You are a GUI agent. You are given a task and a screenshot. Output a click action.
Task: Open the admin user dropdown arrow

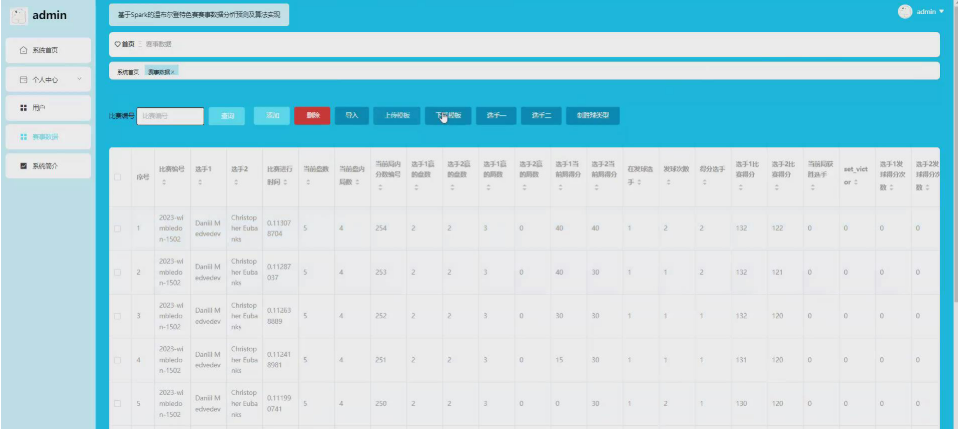pos(942,12)
